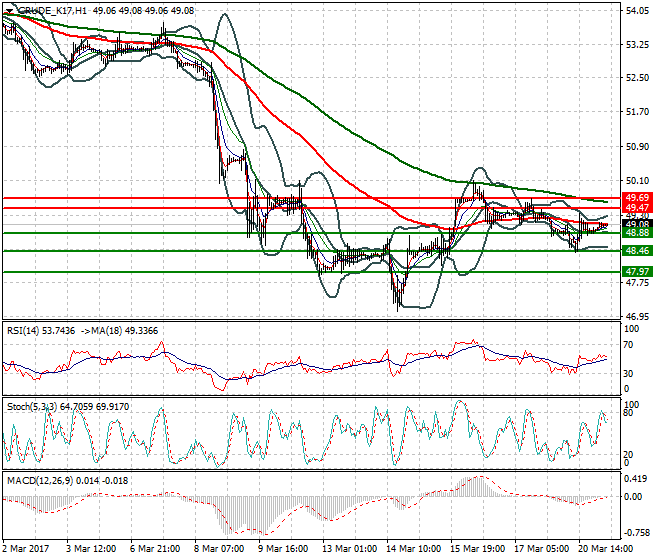Select the green 48.88 support price label
This screenshot has height=560, width=660.
click(x=637, y=233)
